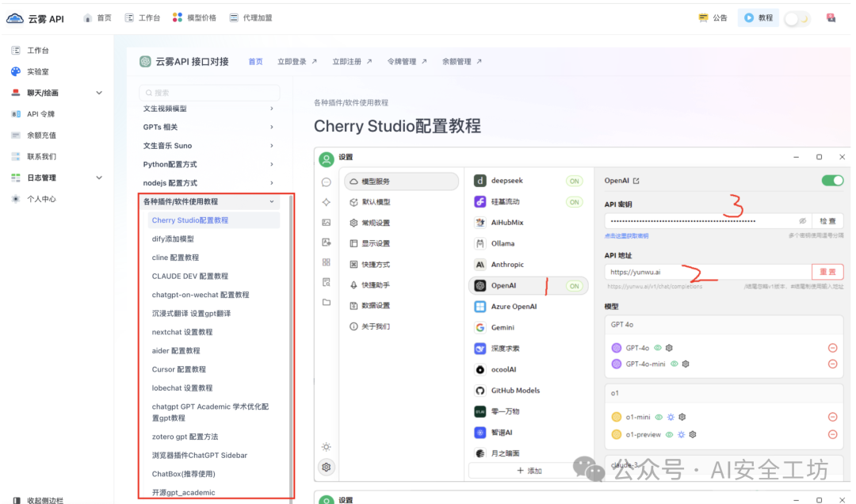This screenshot has height=504, width=856.
Task: Toggle the OpenAI provider enable switch
Action: [x=832, y=181]
